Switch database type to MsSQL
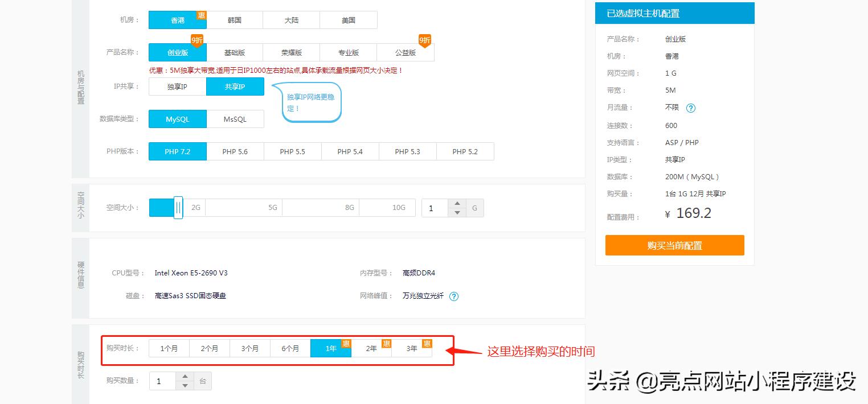868x404 pixels. 235,118
